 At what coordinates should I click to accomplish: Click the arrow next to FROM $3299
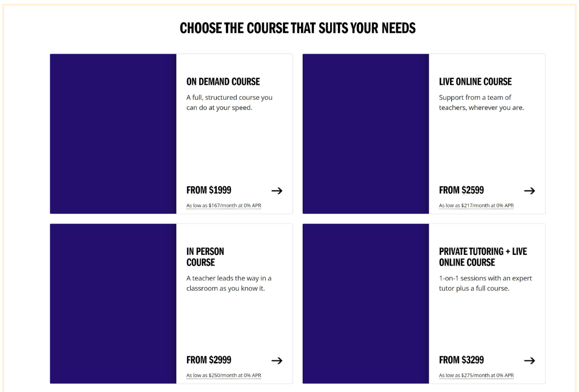point(529,360)
